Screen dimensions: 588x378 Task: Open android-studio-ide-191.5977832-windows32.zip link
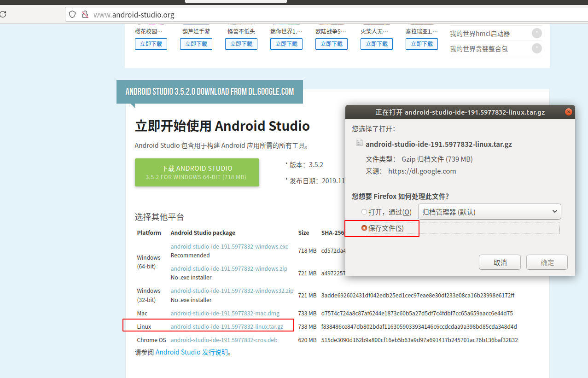(232, 291)
